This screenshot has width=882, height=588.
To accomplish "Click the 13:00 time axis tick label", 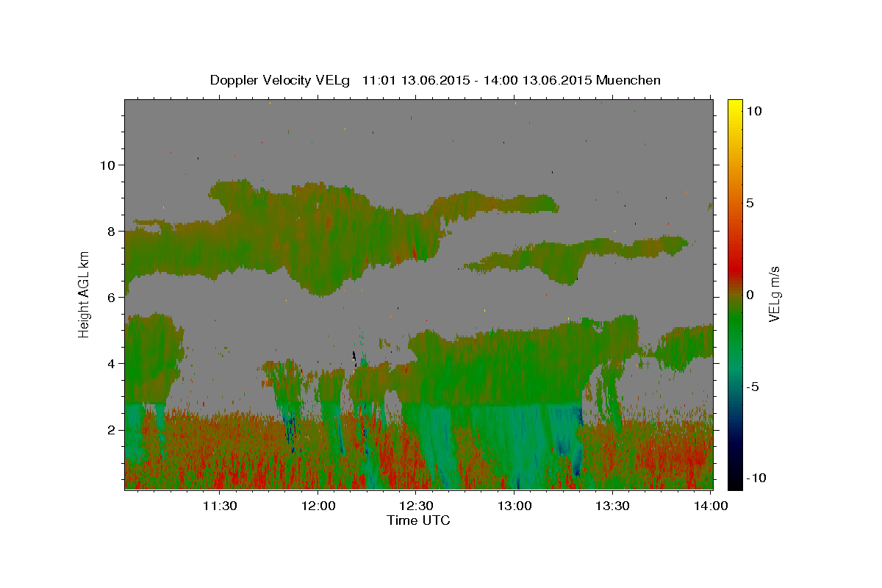I will 514,506.
